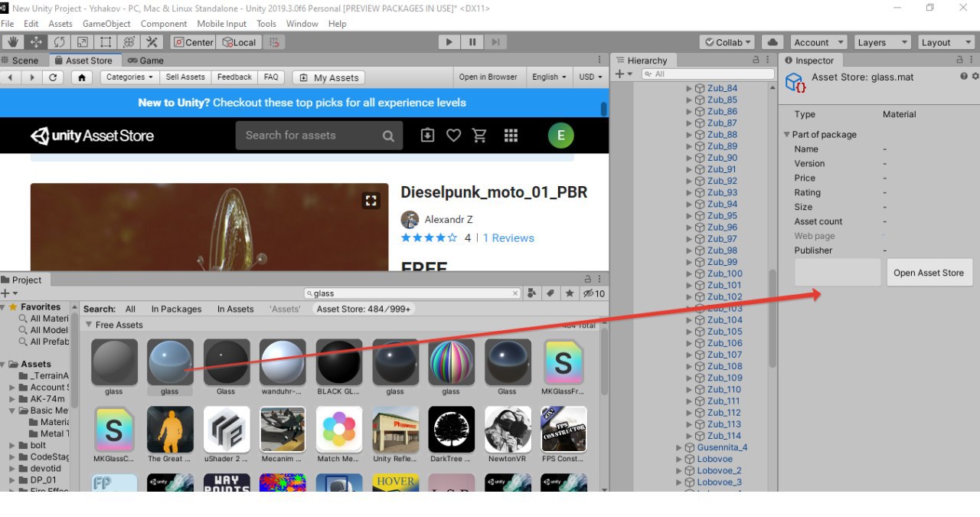Open custom editor tools icon
Screen dimensions: 980x517
coord(152,42)
